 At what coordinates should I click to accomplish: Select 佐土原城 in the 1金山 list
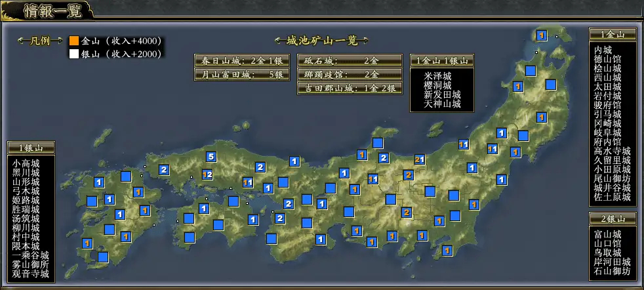pyautogui.click(x=612, y=197)
